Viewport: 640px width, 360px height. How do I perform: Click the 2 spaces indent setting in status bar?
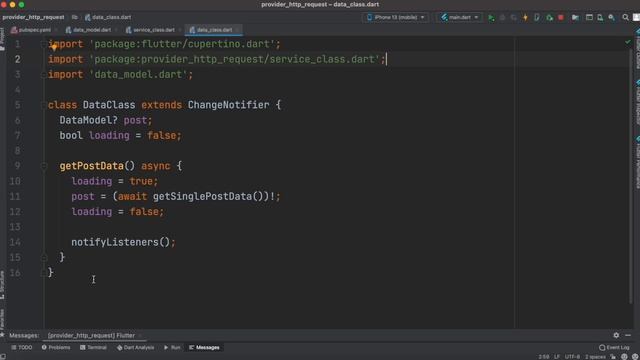point(595,357)
